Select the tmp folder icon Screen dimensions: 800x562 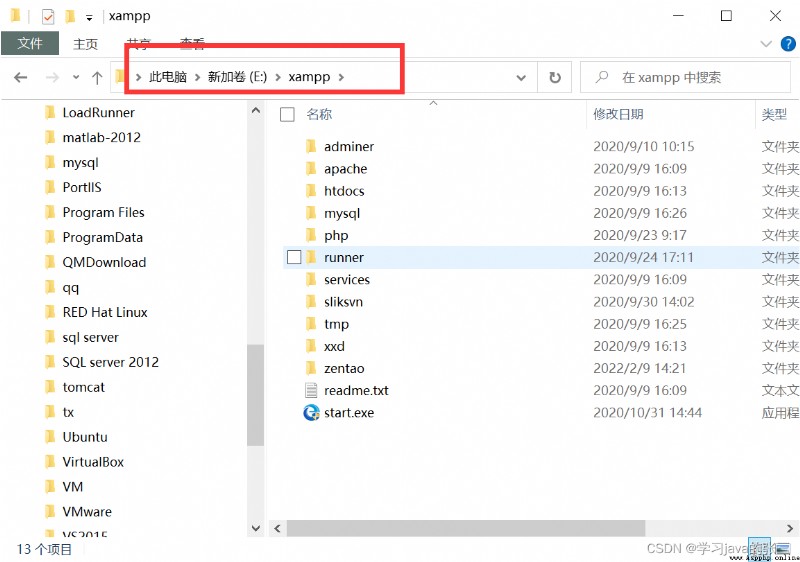pyautogui.click(x=311, y=324)
